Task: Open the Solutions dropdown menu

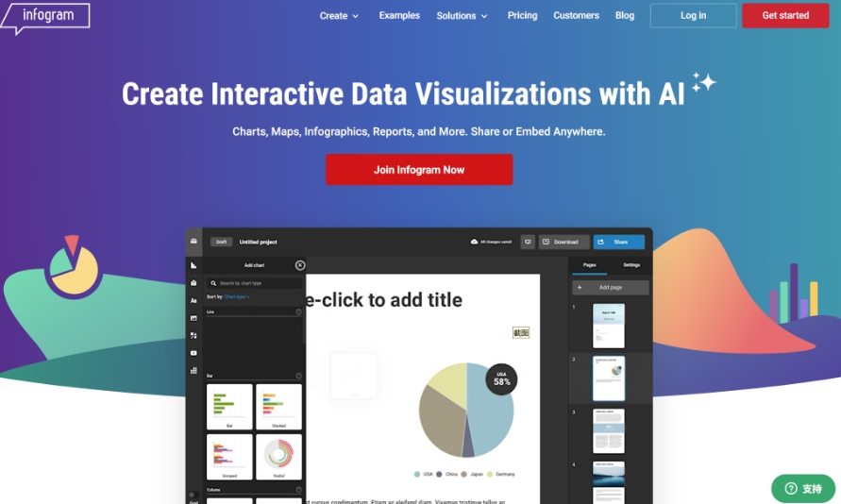Action: 462,15
